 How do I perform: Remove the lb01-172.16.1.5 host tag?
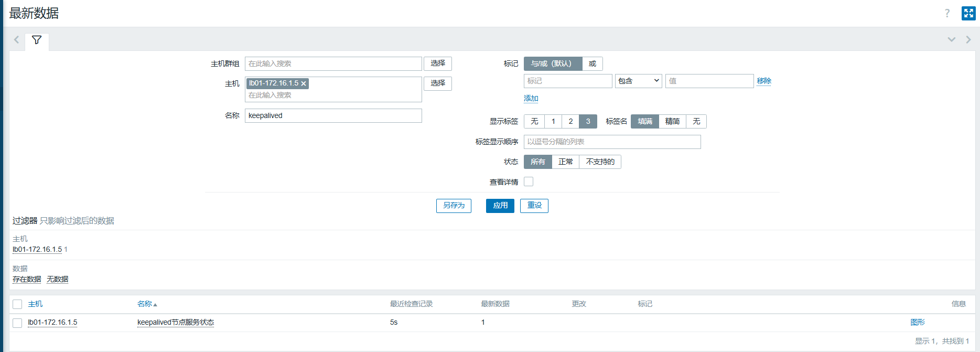click(304, 83)
